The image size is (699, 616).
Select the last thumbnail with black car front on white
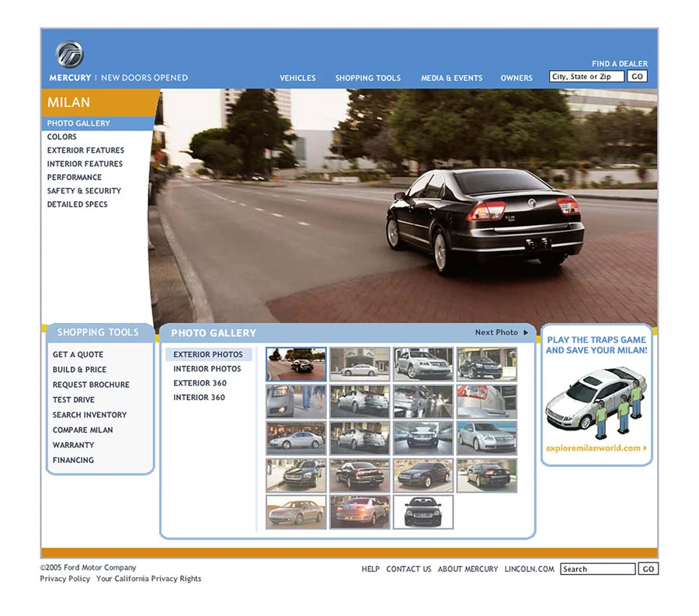[423, 512]
